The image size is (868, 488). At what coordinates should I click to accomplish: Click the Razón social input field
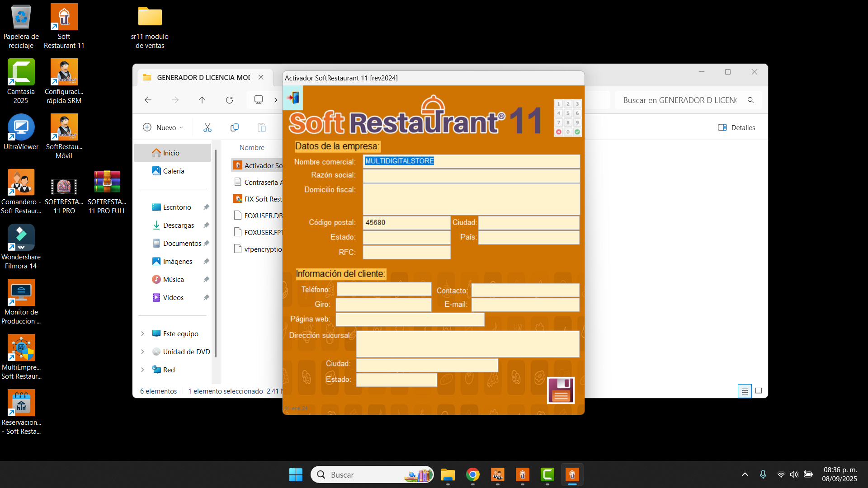(x=471, y=176)
